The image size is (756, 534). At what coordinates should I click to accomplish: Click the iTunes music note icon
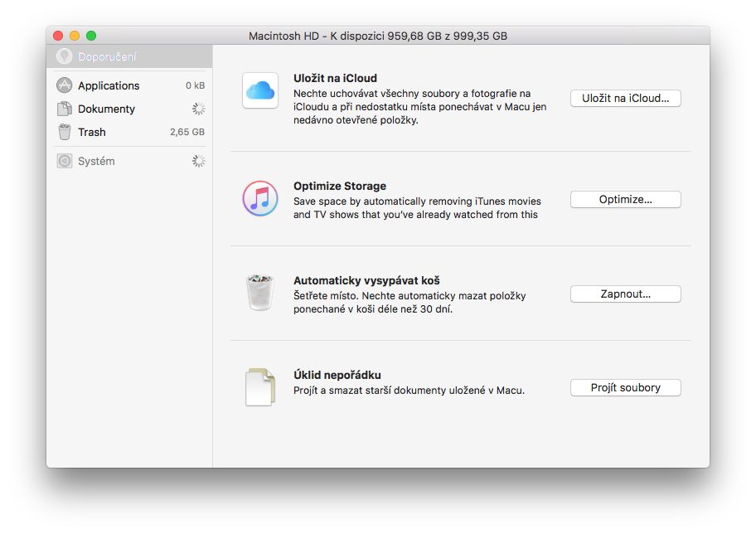click(x=260, y=199)
